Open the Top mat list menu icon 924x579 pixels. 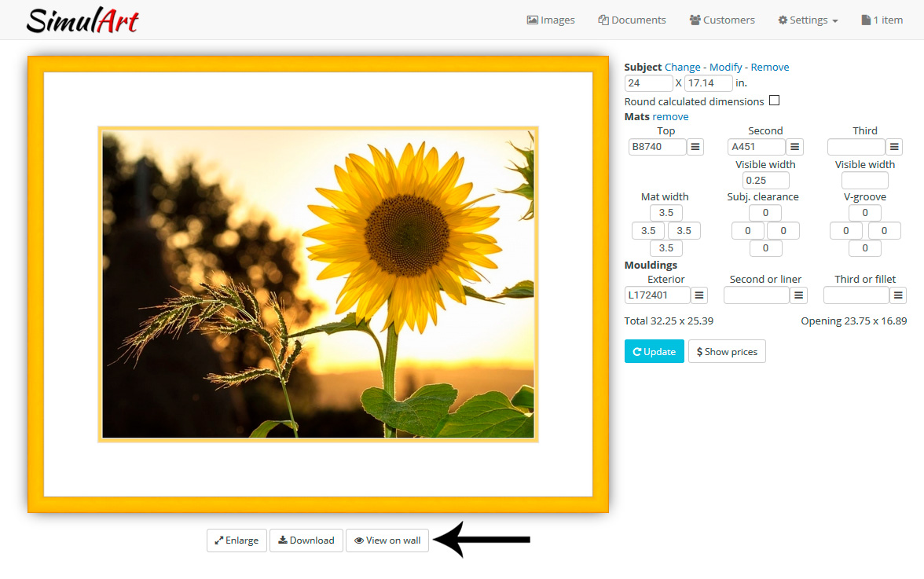point(695,147)
